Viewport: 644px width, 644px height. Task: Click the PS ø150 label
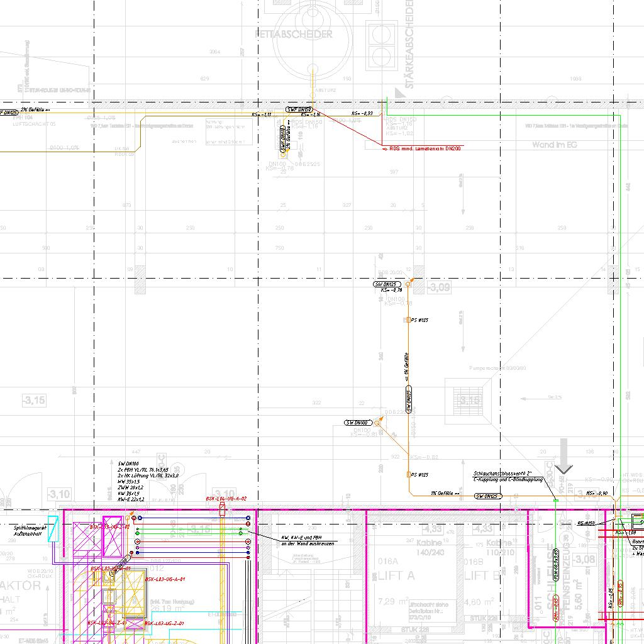[x=586, y=523]
